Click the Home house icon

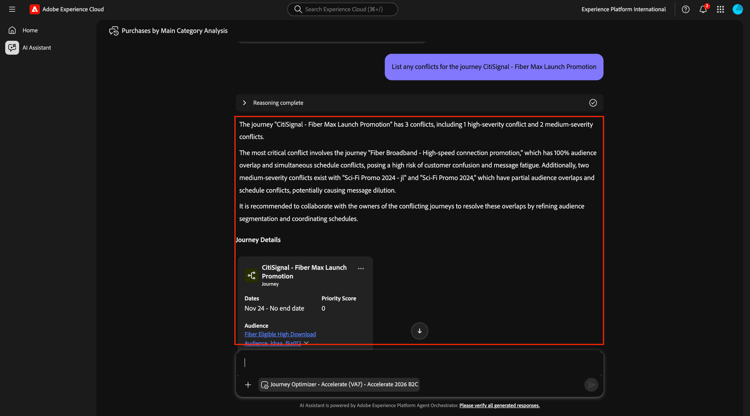(x=12, y=30)
